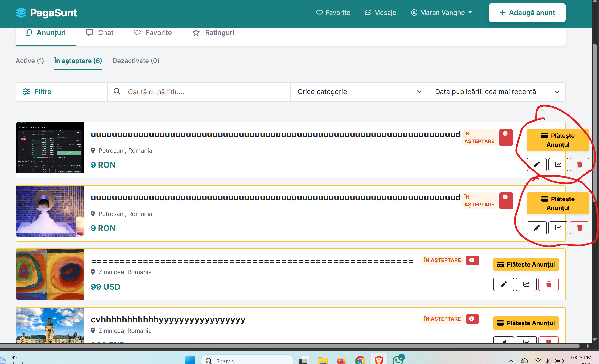The image size is (599, 364).
Task: Delete the second 9 RON listing
Action: point(579,228)
